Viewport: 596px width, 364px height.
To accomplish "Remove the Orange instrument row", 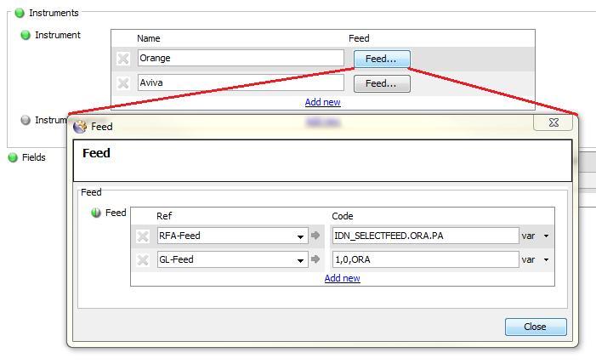I will click(123, 59).
